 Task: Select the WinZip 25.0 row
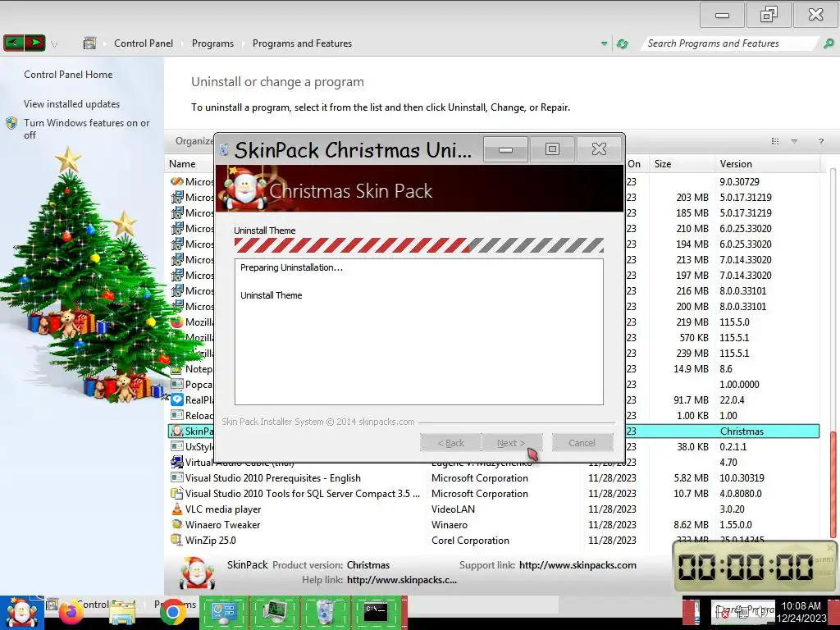493,540
